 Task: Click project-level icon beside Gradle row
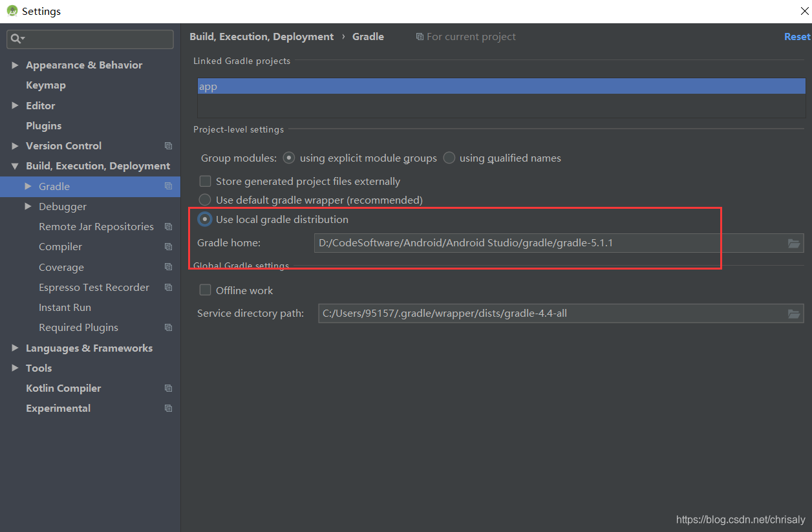click(x=168, y=186)
